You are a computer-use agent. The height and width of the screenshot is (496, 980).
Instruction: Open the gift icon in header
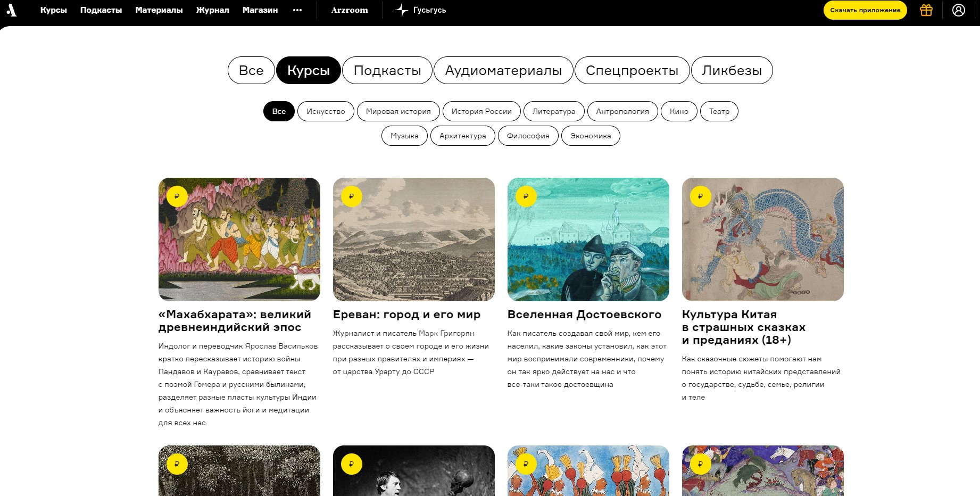point(926,10)
